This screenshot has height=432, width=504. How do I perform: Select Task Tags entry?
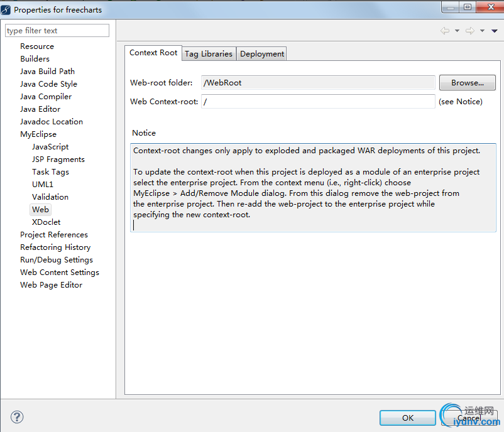50,171
